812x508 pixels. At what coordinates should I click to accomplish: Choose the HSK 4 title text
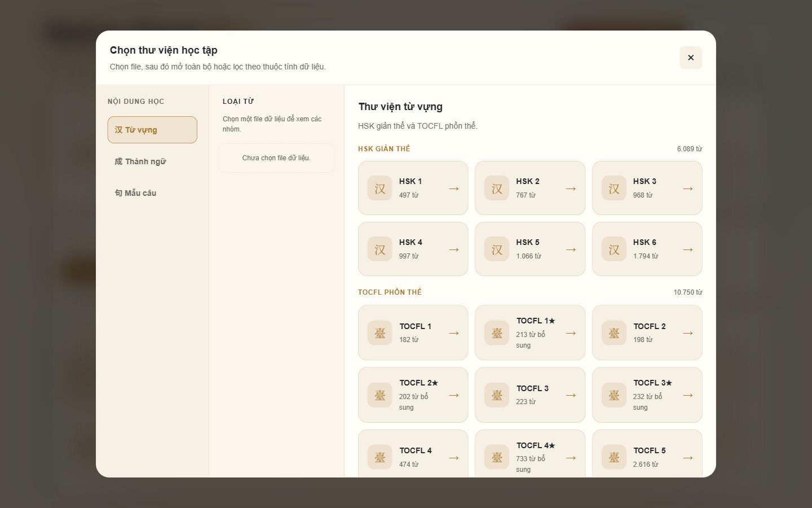click(411, 242)
